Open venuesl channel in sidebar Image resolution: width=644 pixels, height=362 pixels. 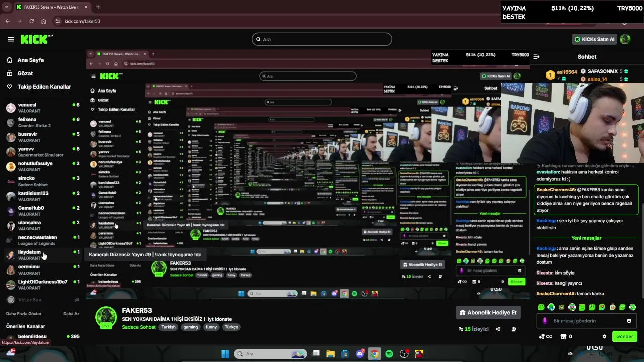tap(42, 108)
